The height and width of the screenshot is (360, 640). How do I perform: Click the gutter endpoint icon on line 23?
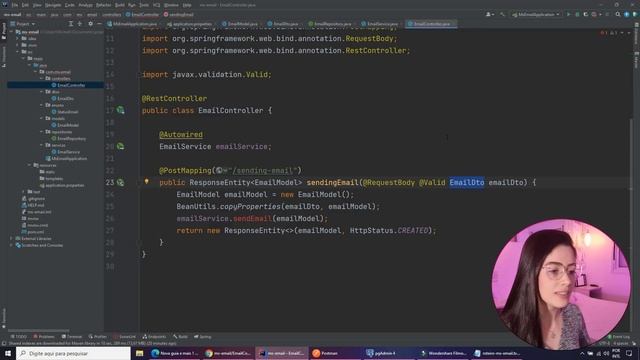click(x=120, y=182)
